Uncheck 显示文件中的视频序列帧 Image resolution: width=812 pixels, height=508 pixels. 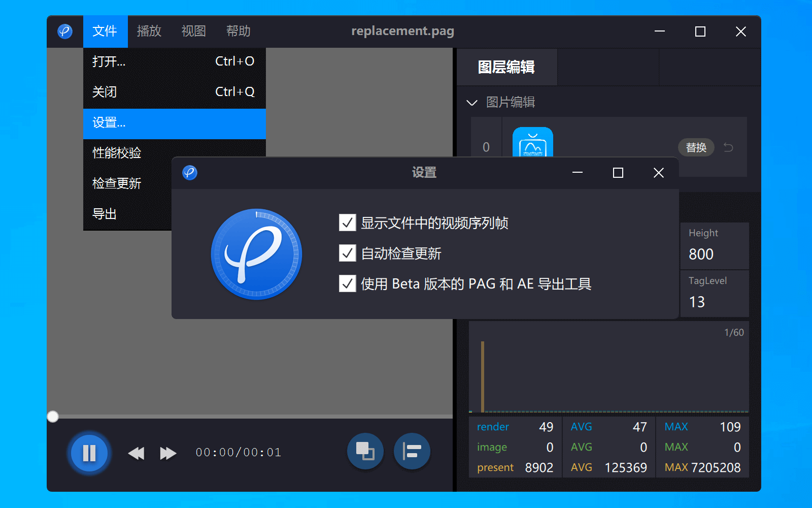point(347,223)
